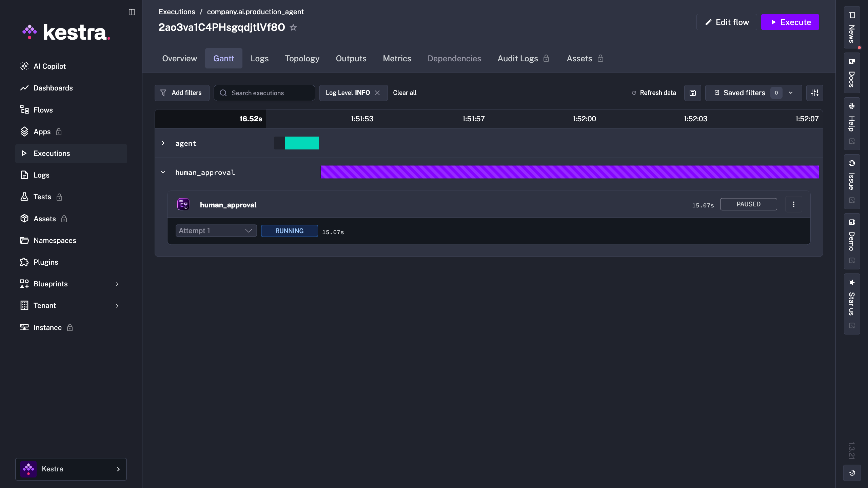Collapse the human_approval task row
The width and height of the screenshot is (868, 488).
coord(163,172)
